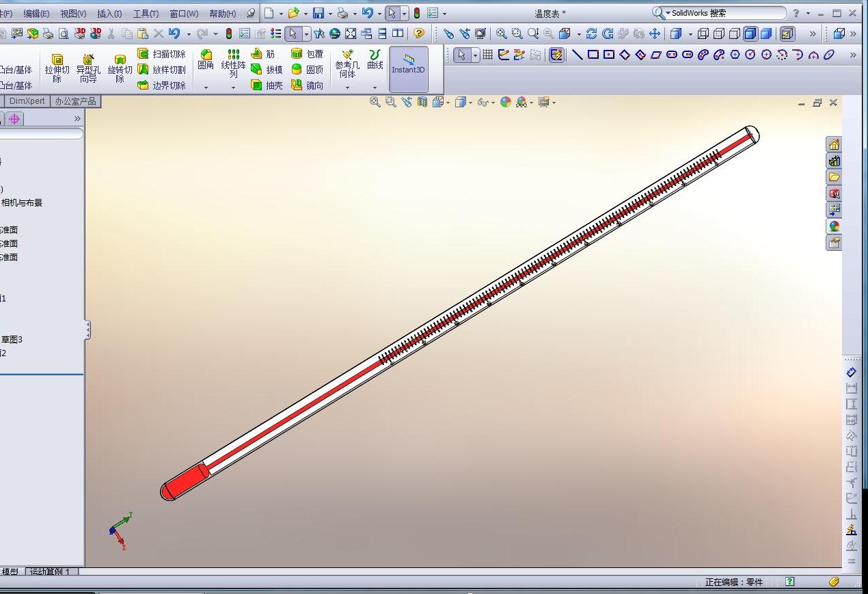This screenshot has height=594, width=868.
Task: Select the Wrap 包覆 feature
Action: (307, 54)
